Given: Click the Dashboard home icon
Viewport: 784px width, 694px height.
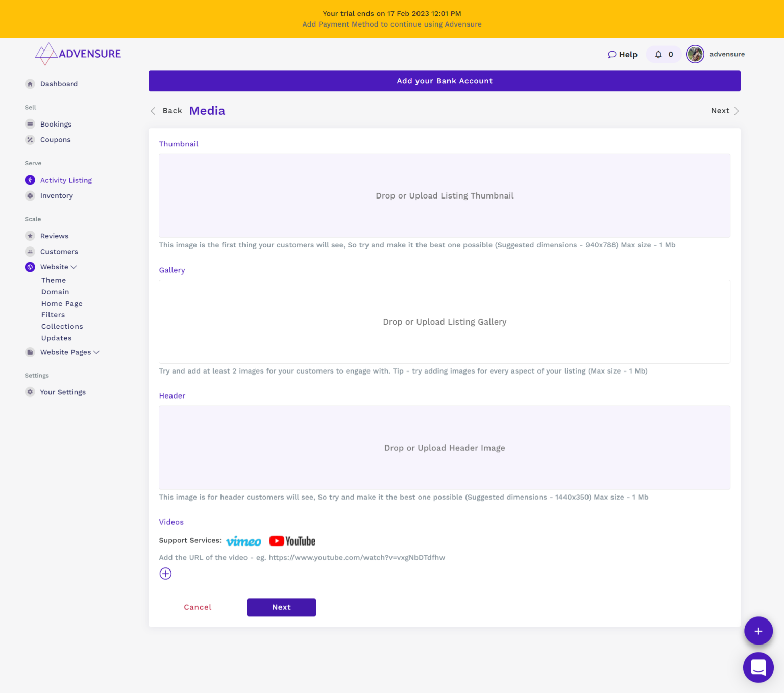Looking at the screenshot, I should coord(30,84).
